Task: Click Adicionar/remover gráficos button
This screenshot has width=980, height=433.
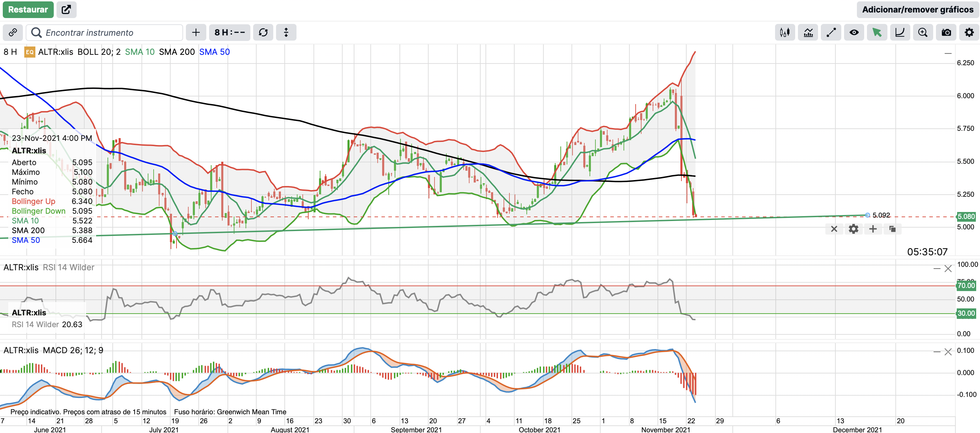Action: (x=917, y=9)
